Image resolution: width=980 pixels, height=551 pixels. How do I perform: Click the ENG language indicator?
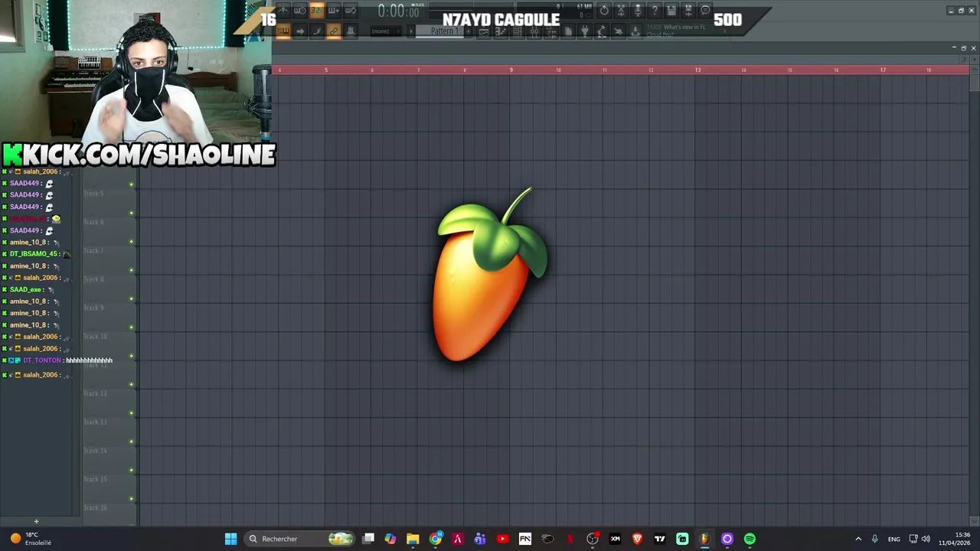[x=893, y=539]
